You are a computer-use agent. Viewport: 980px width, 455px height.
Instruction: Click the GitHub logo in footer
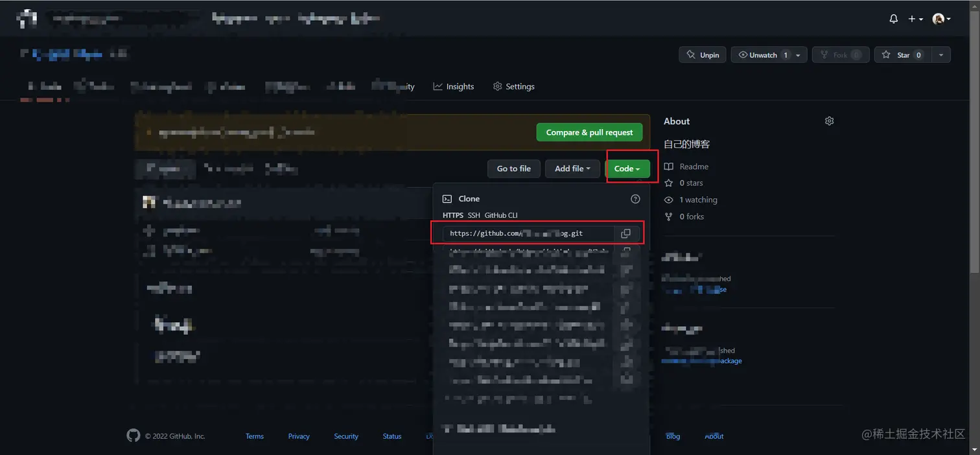134,436
